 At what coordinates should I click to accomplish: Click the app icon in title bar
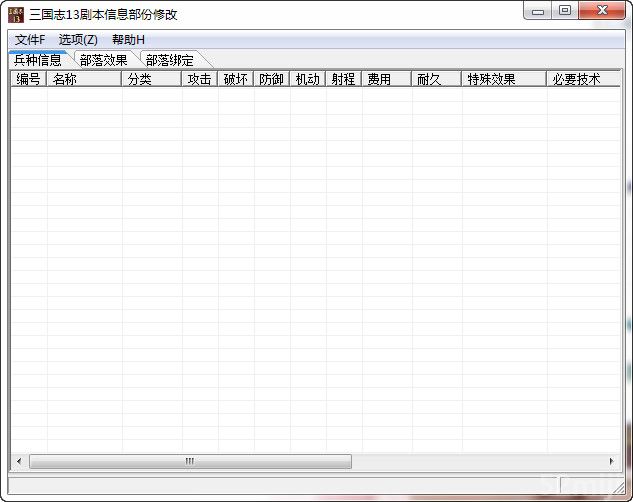pyautogui.click(x=16, y=14)
